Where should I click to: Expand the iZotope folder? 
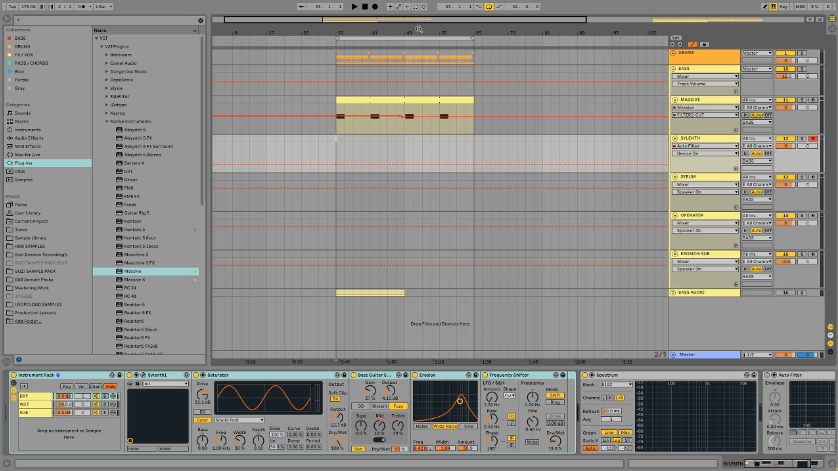(106, 105)
